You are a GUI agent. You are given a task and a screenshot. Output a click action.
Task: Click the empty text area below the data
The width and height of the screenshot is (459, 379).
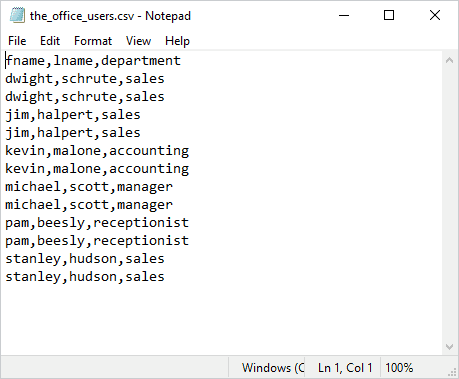(221, 319)
